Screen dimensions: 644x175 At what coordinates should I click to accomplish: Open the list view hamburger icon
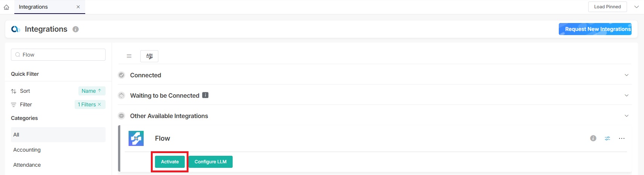(129, 56)
